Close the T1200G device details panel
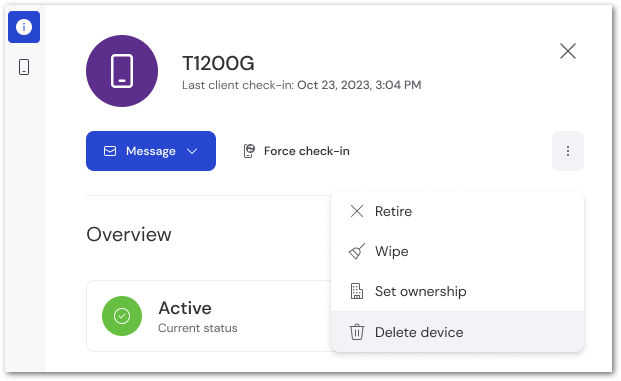 click(x=568, y=51)
